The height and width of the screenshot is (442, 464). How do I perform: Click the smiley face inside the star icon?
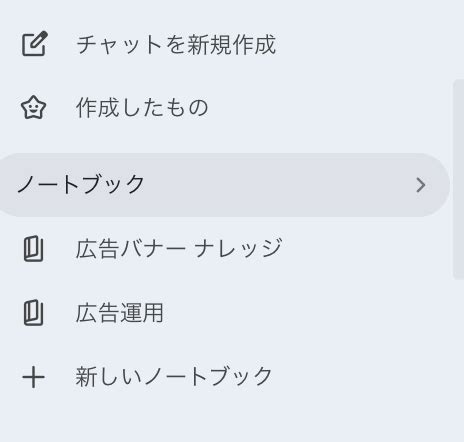pyautogui.click(x=33, y=107)
